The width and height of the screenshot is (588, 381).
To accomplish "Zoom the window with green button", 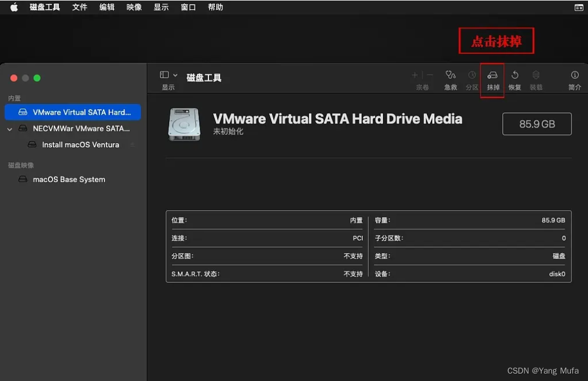I will [x=37, y=78].
